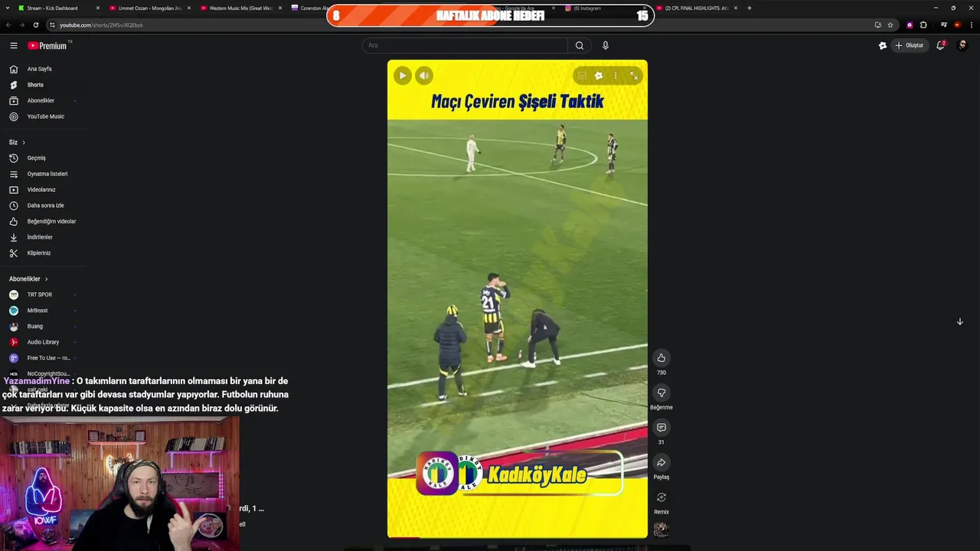The height and width of the screenshot is (551, 980).
Task: Open Abonelikler in the sidebar
Action: (42, 101)
